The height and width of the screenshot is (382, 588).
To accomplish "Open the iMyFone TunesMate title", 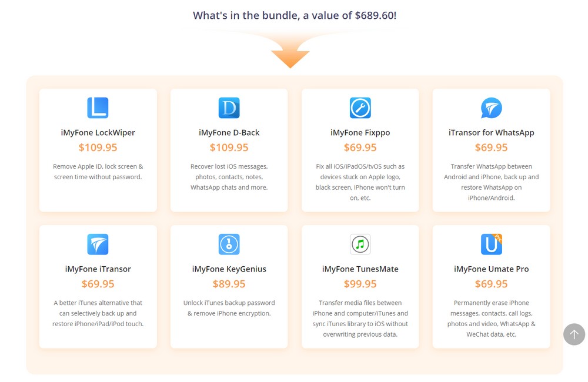I will (x=360, y=269).
